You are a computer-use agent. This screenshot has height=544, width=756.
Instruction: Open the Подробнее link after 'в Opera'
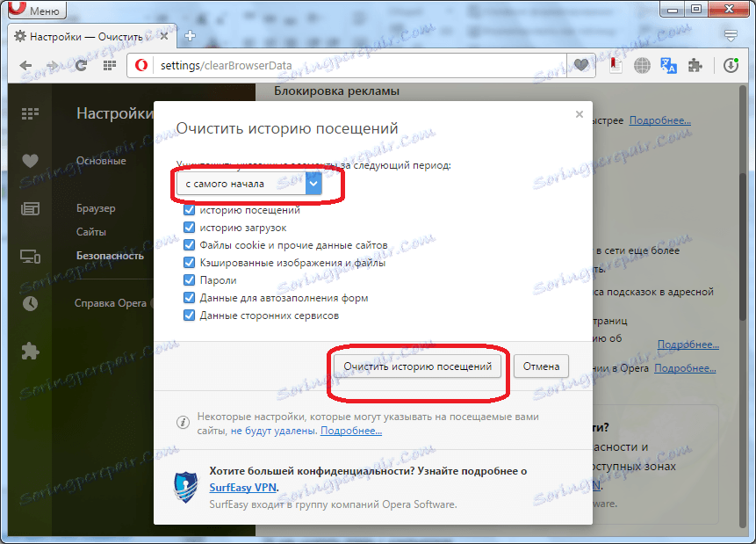click(685, 368)
